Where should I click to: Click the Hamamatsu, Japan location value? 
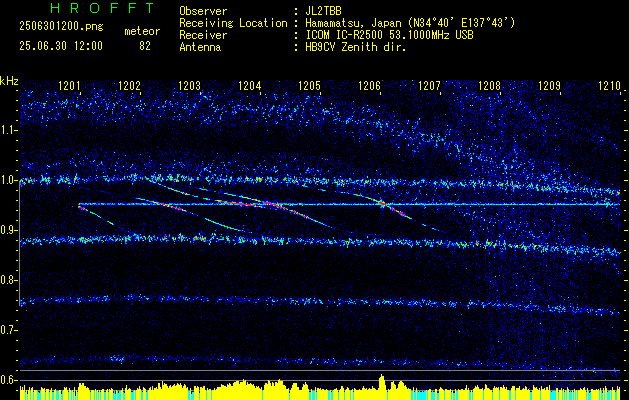tap(410, 23)
